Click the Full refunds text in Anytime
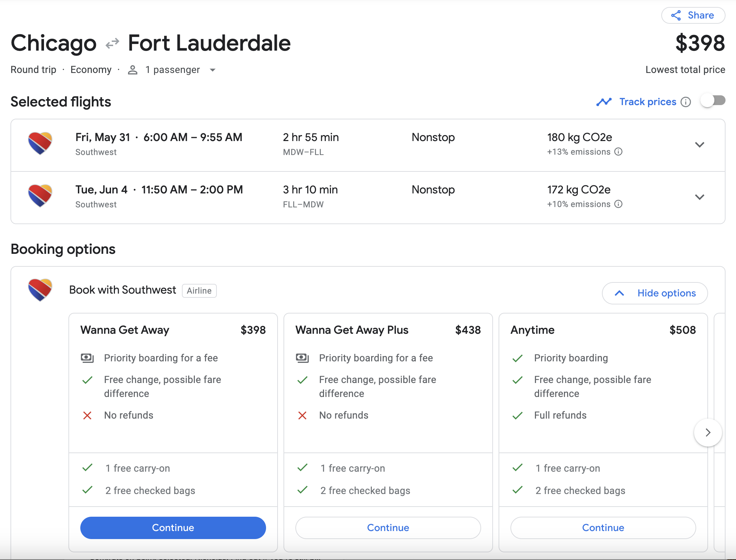Viewport: 736px width, 560px height. [x=560, y=415]
